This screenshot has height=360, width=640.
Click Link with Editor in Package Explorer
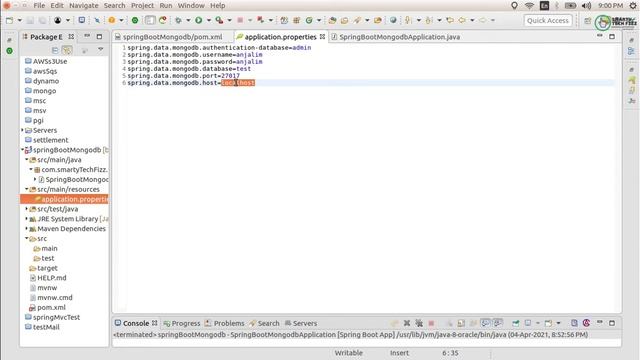pos(67,50)
